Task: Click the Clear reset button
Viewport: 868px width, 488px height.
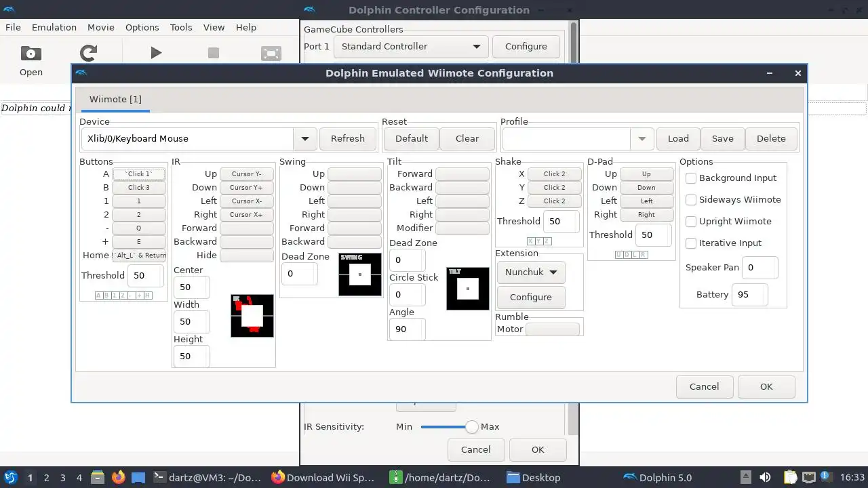Action: coord(467,138)
